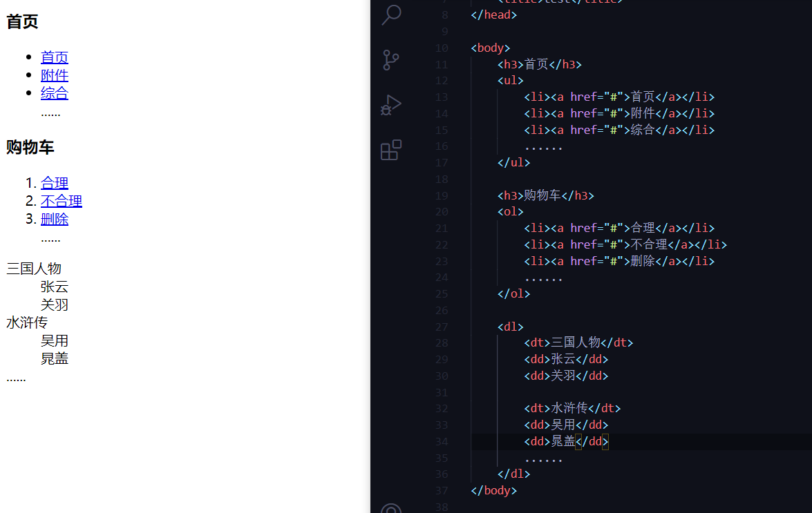Place cursor on <dt>水浒传</dt> code line
This screenshot has width=812, height=513.
[x=572, y=408]
